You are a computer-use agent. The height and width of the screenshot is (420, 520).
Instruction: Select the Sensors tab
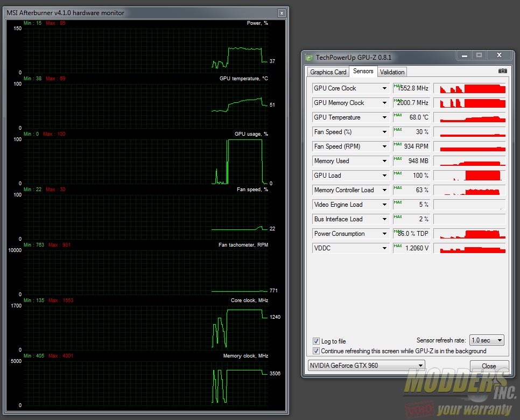(363, 71)
